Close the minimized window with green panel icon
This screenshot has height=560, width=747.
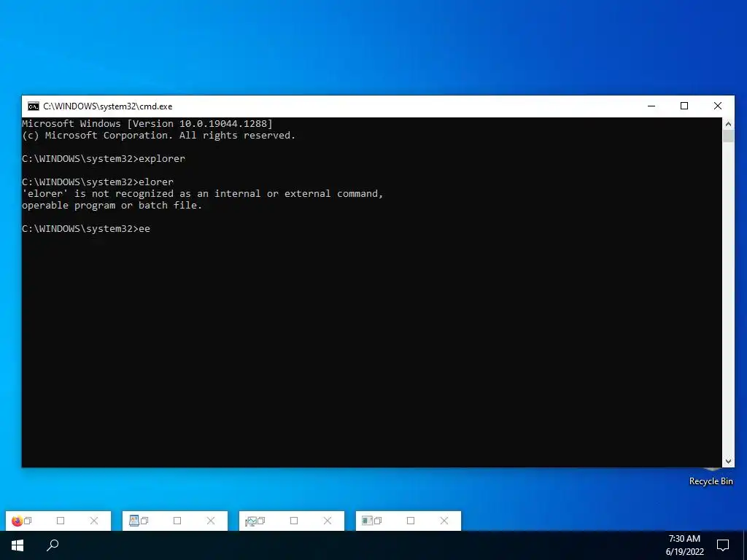[444, 521]
